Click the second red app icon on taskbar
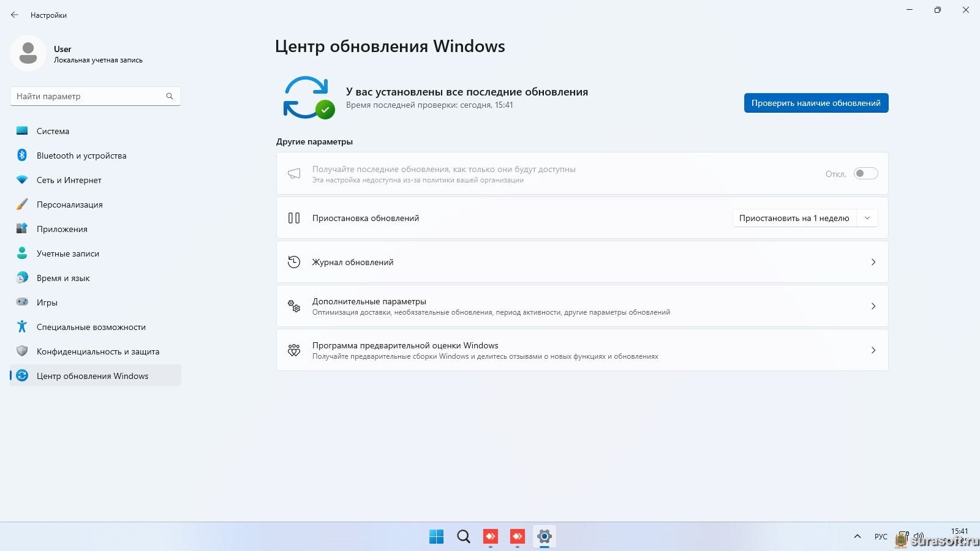This screenshot has height=551, width=980. coord(518,537)
